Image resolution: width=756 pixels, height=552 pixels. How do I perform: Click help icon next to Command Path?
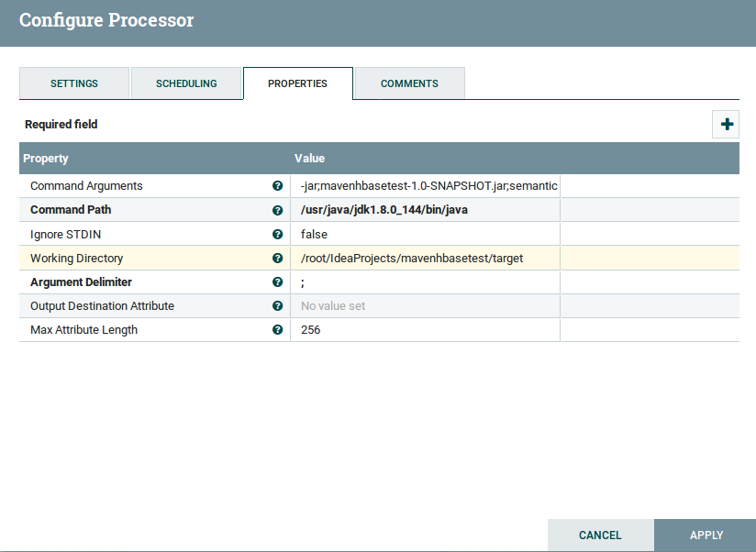pyautogui.click(x=277, y=210)
